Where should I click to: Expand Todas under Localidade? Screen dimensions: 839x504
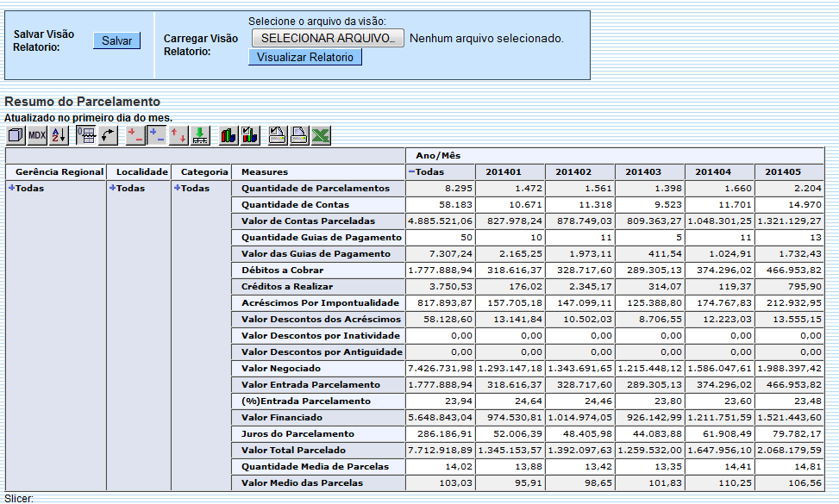coord(113,185)
